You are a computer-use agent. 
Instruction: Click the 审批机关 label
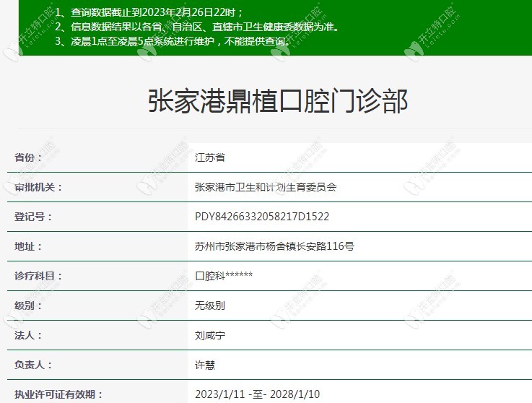tap(38, 187)
